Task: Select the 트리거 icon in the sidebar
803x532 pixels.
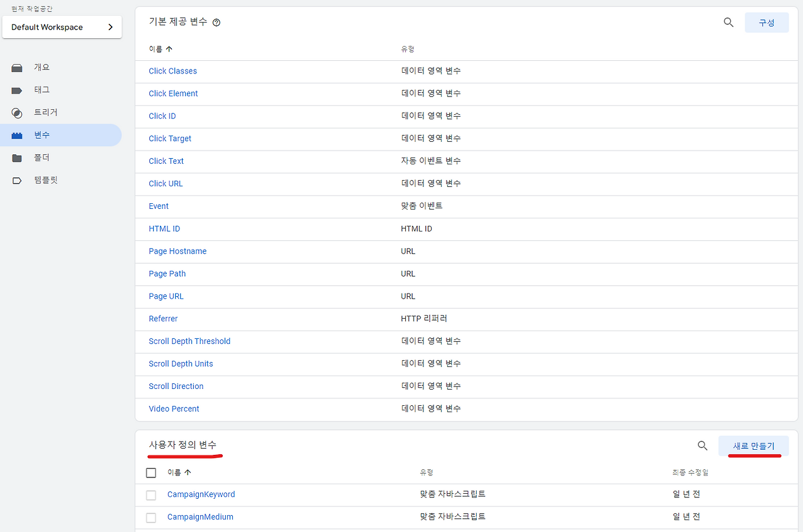Action: pyautogui.click(x=16, y=112)
